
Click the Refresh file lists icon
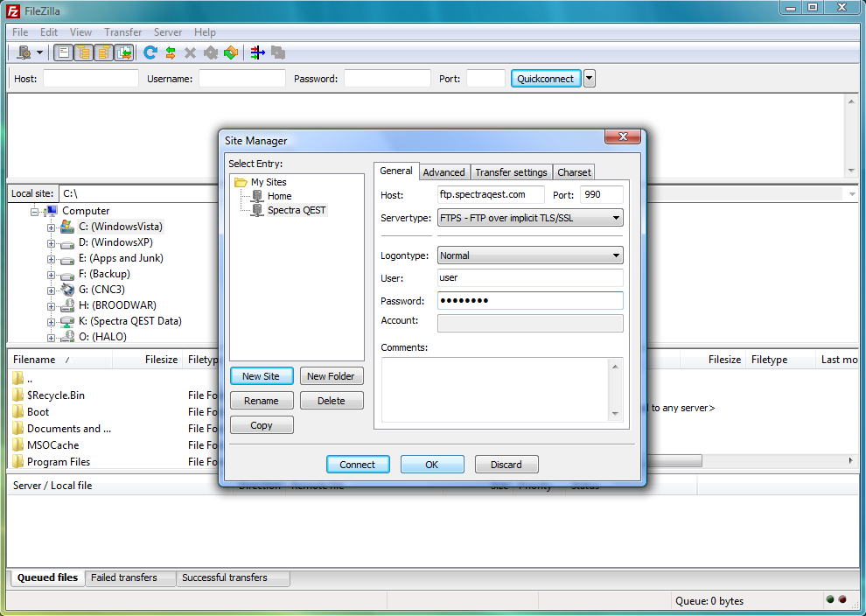[150, 52]
